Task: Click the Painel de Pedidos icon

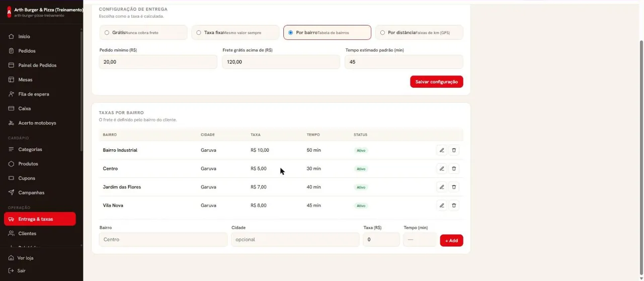Action: coord(11,65)
